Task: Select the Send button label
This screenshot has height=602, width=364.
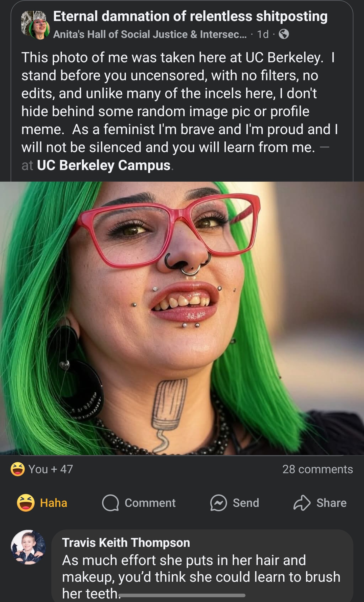Action: coord(246,503)
